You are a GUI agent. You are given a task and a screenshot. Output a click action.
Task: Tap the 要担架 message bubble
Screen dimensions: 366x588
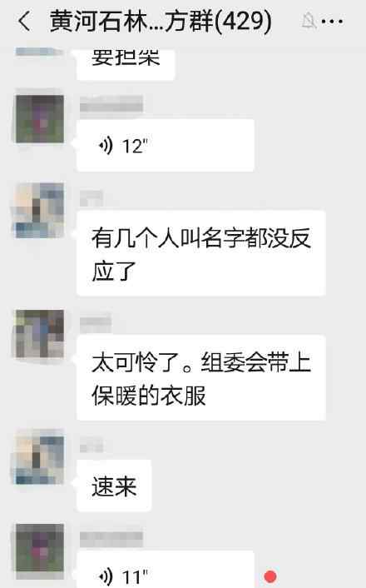click(126, 64)
